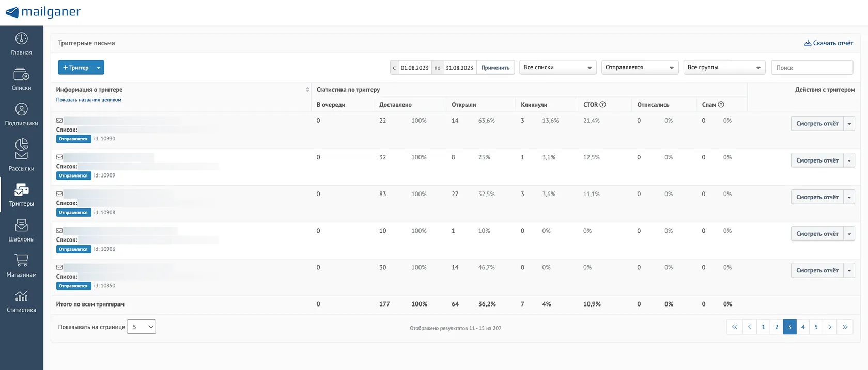
Task: Open the Статистика chart icon
Action: coord(21,296)
